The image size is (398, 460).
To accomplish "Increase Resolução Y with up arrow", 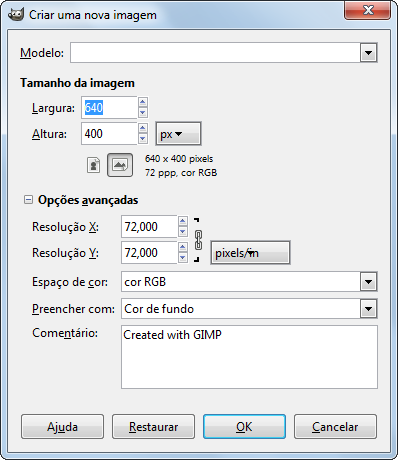I will click(183, 247).
